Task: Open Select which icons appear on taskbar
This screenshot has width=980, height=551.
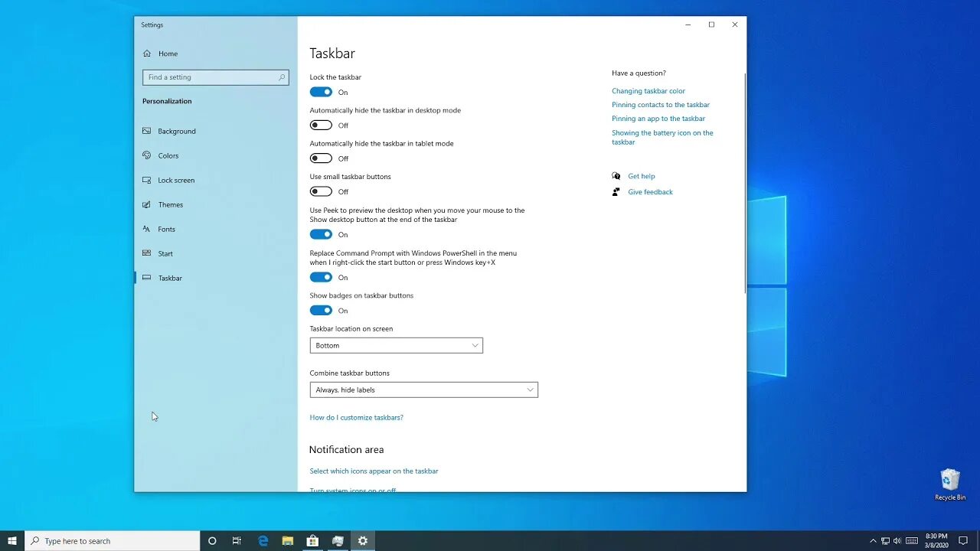Action: 374,471
